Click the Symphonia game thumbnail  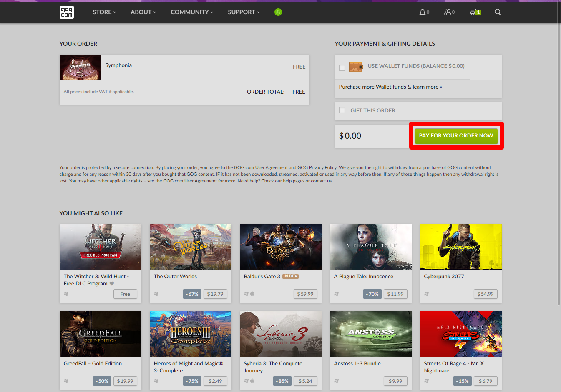81,67
